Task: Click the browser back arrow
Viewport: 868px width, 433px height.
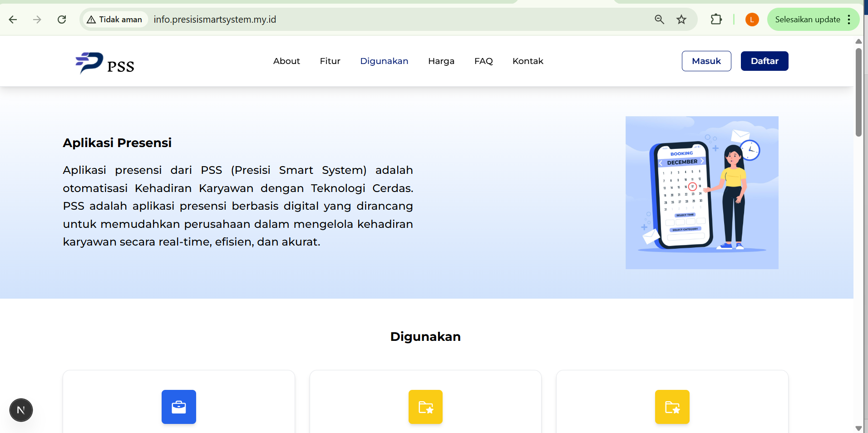Action: [13, 19]
